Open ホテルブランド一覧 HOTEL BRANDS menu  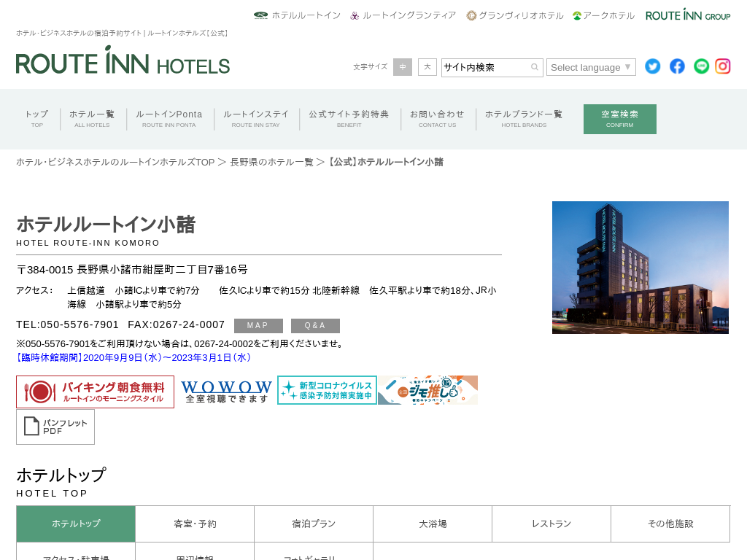[524, 119]
